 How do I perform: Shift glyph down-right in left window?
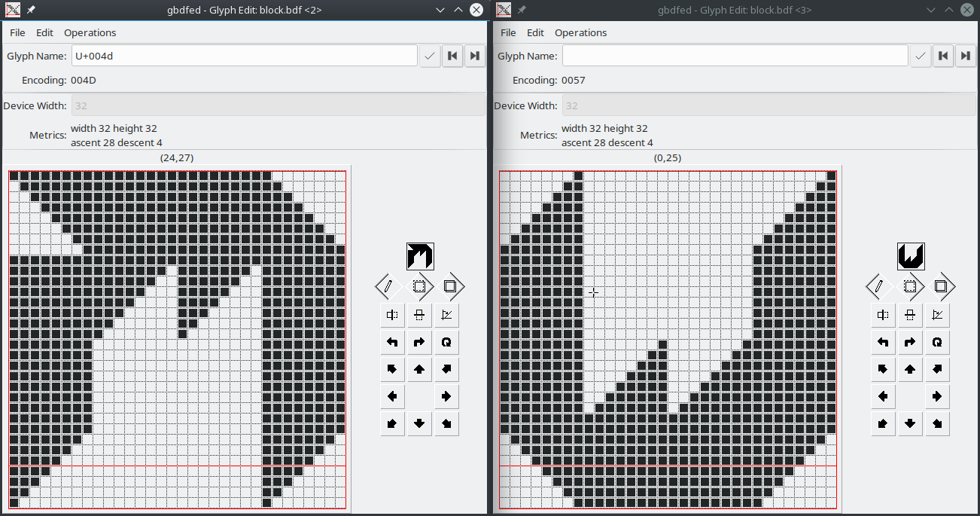pos(447,423)
